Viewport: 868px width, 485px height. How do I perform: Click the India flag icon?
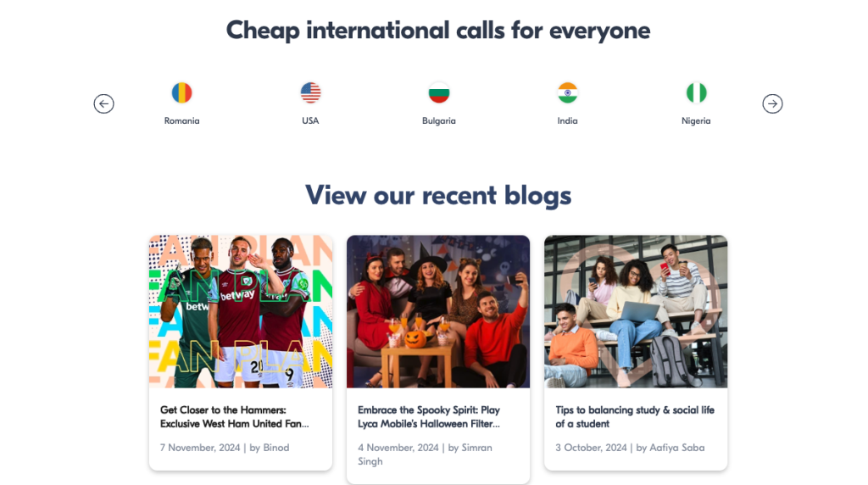pyautogui.click(x=568, y=92)
